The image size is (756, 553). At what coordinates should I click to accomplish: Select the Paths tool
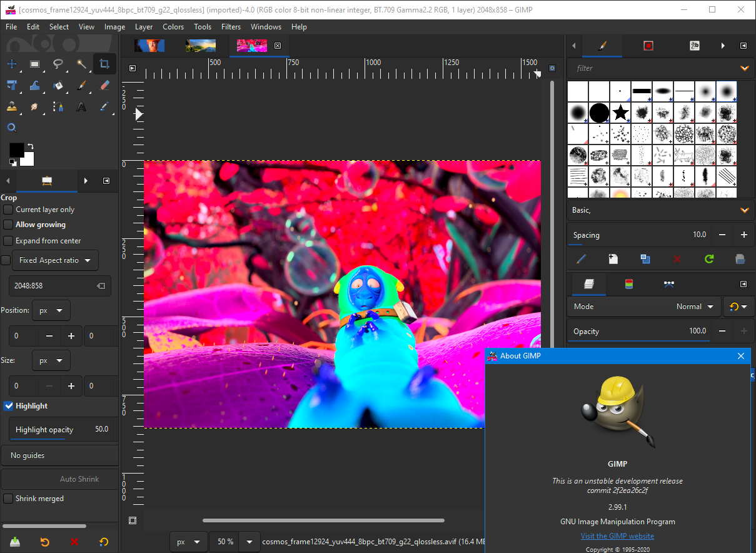(x=58, y=107)
